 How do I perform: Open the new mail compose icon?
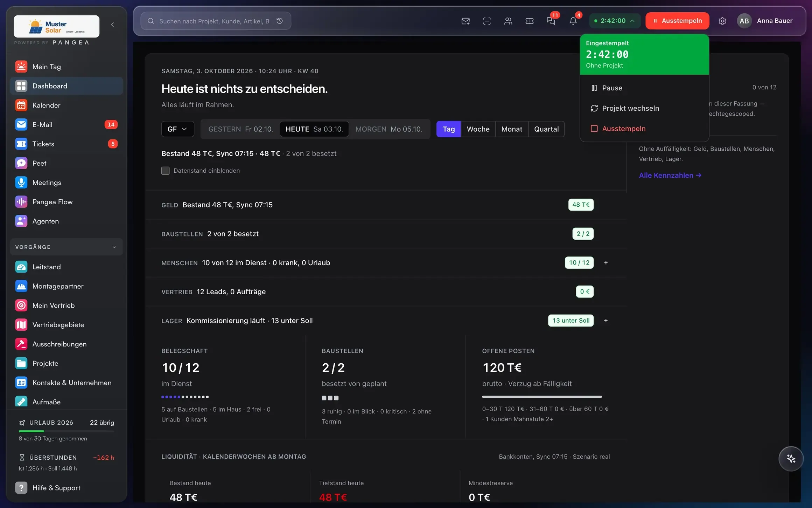pyautogui.click(x=465, y=21)
